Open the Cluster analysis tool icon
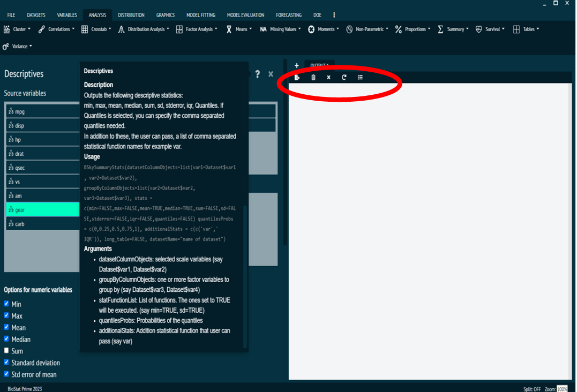This screenshot has height=392, width=577. (8, 29)
